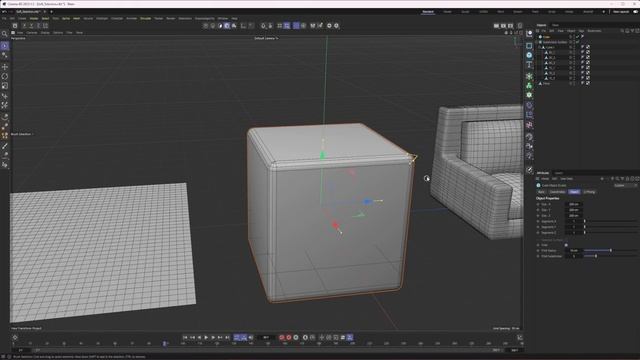
Task: Open the Object Manager hamburger menu
Action: pyautogui.click(x=538, y=31)
